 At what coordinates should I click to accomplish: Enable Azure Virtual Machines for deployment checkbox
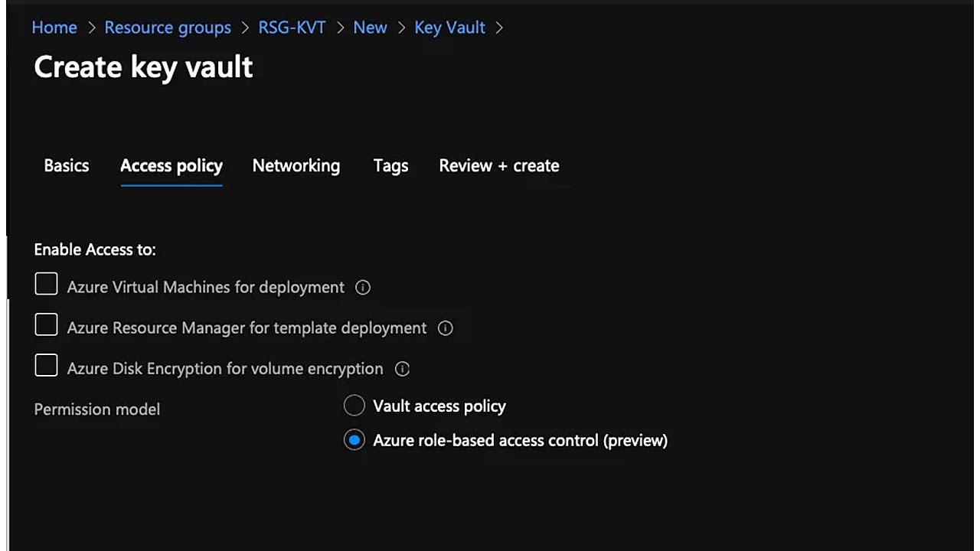46,284
